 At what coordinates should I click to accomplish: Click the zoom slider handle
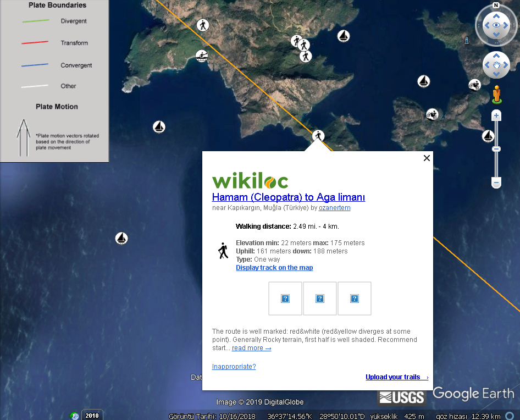(496, 149)
